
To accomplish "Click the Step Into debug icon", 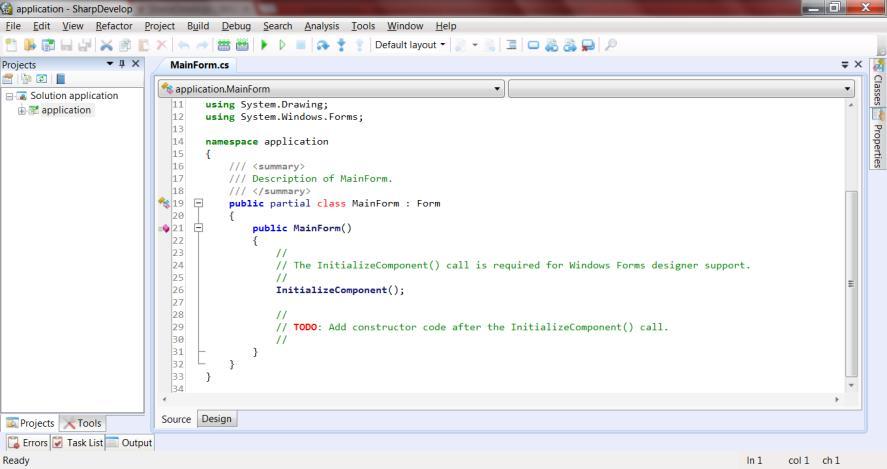I will pos(341,45).
